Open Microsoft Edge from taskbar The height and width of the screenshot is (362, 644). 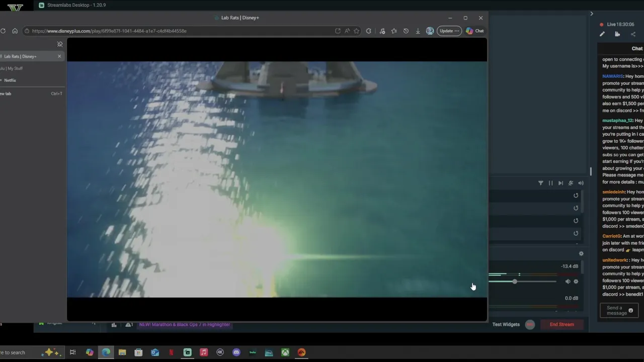[106, 352]
